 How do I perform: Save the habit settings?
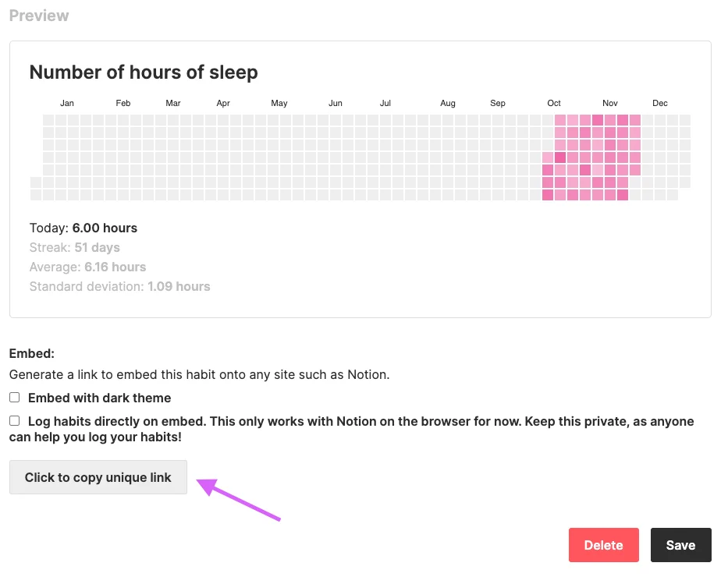pos(680,545)
